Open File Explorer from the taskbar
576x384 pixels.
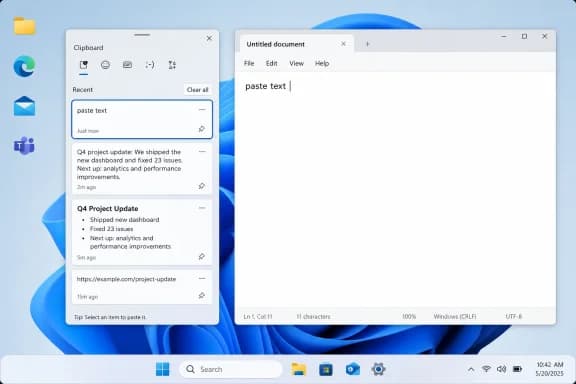(x=299, y=369)
